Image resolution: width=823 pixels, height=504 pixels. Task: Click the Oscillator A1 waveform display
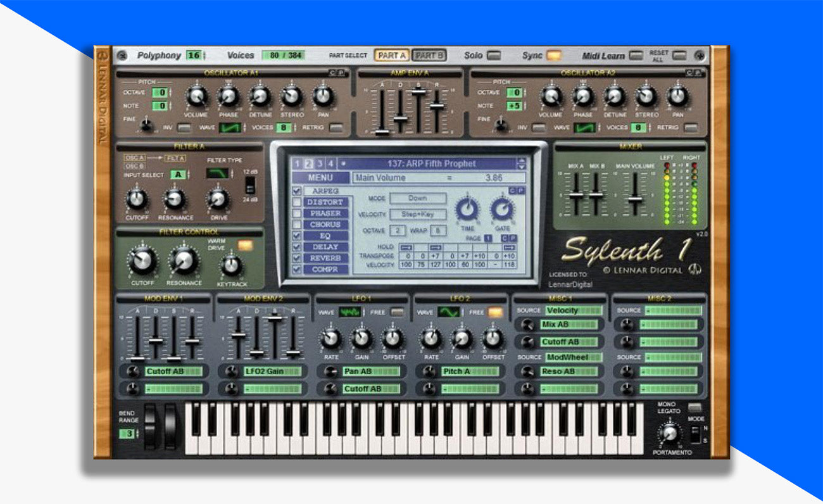(230, 128)
